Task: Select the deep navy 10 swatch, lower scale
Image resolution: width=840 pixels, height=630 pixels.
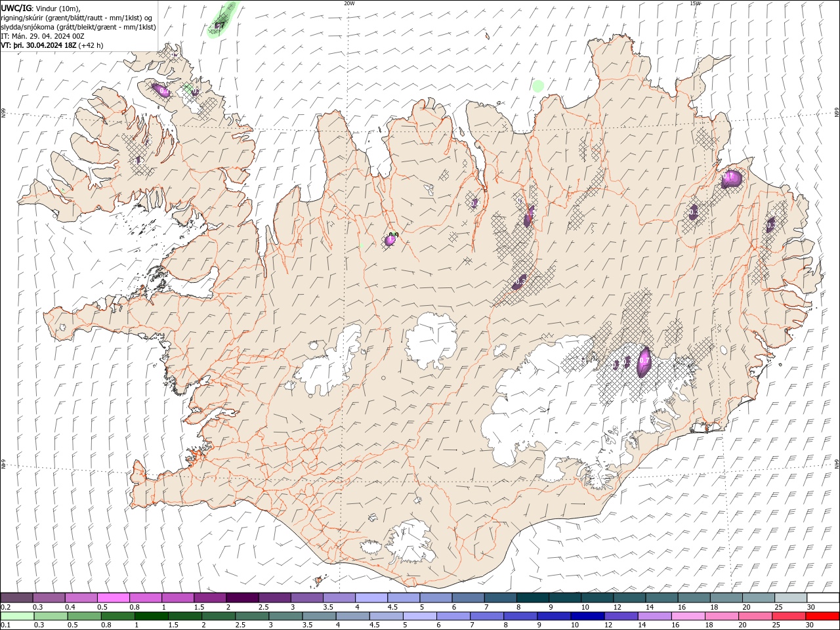Action: pos(587,616)
